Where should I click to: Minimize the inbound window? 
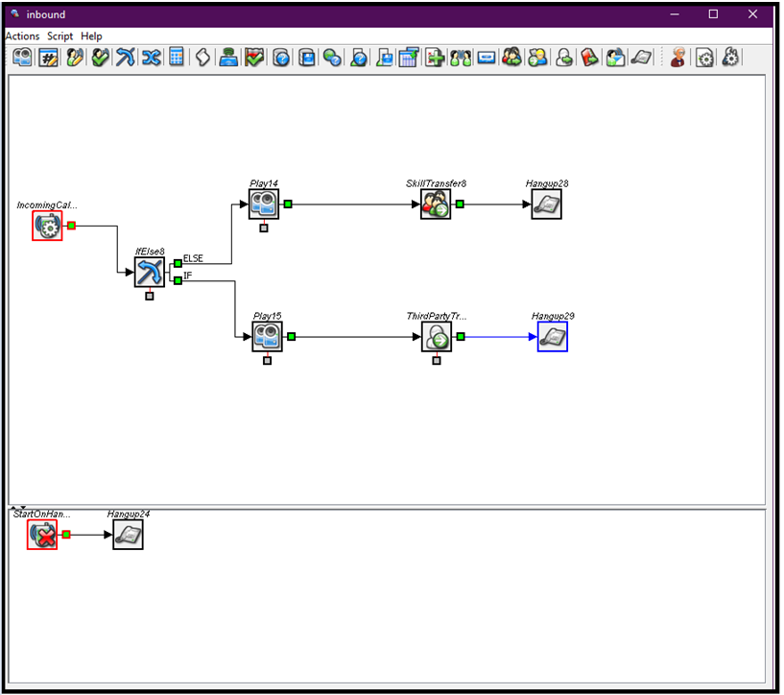point(675,14)
